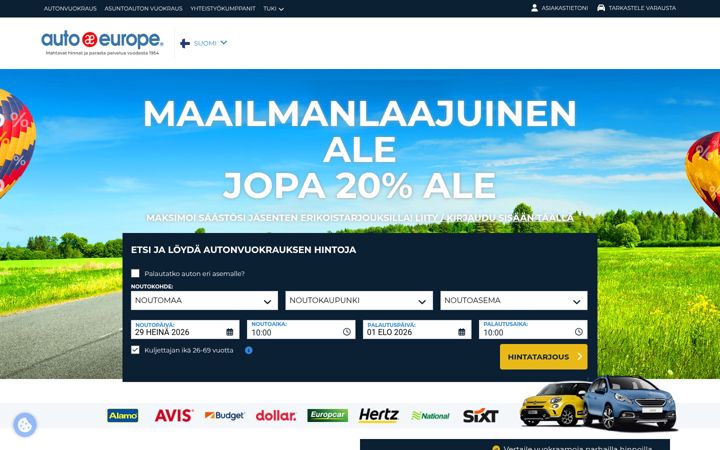The height and width of the screenshot is (450, 720).
Task: Click the SIXT logo
Action: click(x=480, y=416)
